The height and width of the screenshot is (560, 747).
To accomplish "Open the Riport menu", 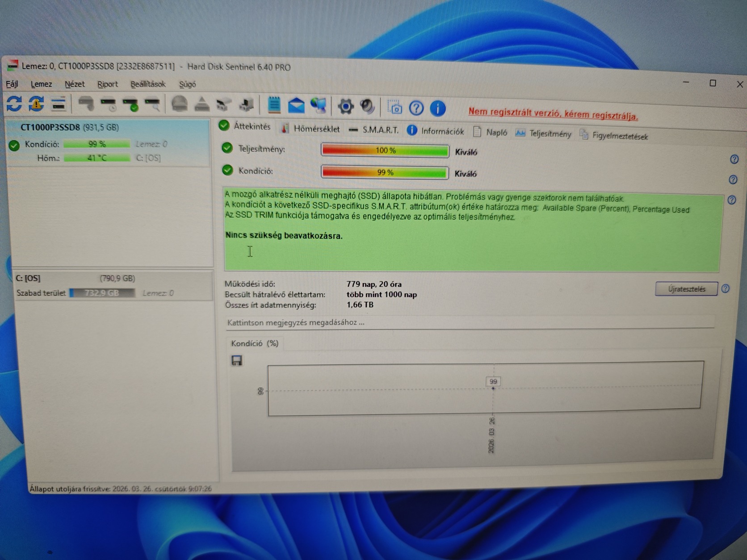I will point(108,84).
